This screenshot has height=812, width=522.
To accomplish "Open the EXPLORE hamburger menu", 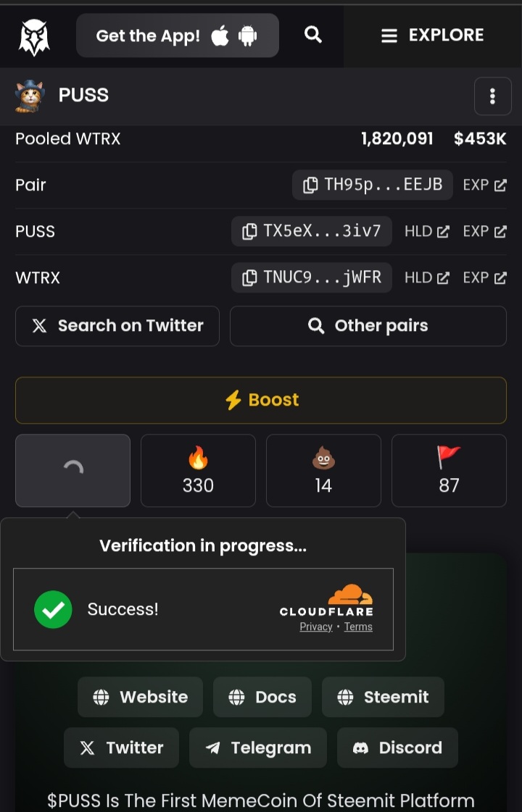I will (x=432, y=35).
